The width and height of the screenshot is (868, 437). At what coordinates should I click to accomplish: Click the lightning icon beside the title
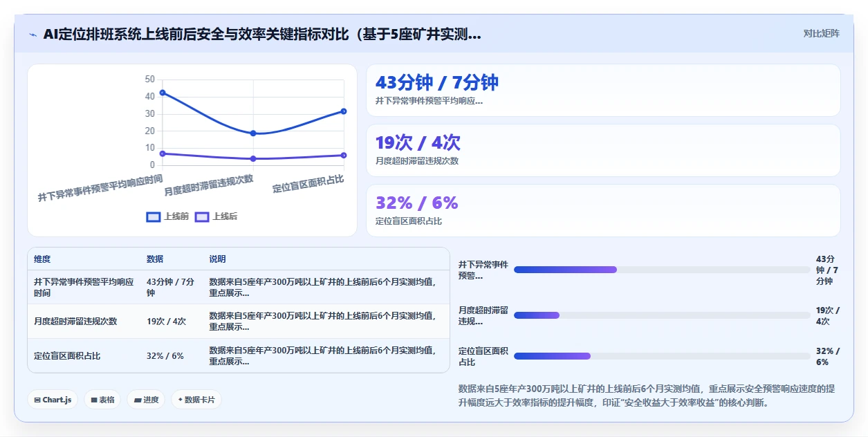coord(33,35)
